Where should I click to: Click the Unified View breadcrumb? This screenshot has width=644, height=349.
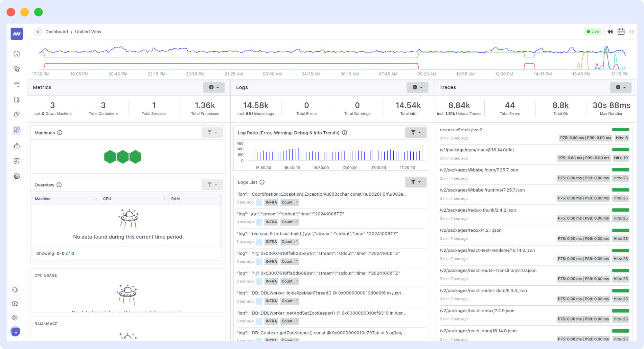click(88, 32)
